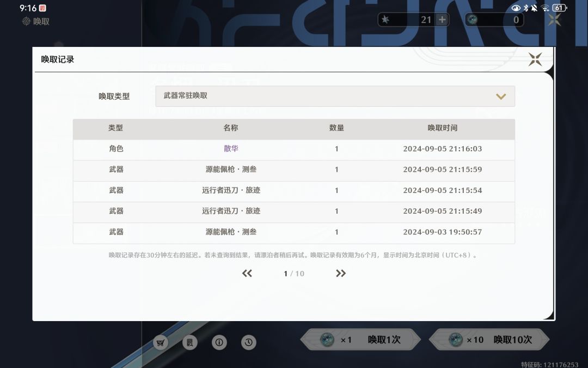
Task: Click the 散华 character name
Action: click(231, 148)
